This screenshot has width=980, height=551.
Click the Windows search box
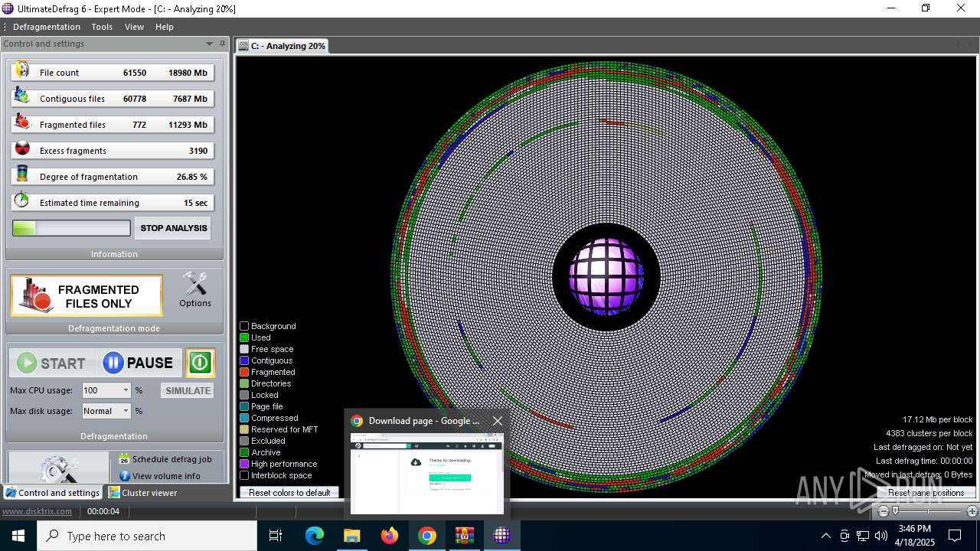[147, 536]
